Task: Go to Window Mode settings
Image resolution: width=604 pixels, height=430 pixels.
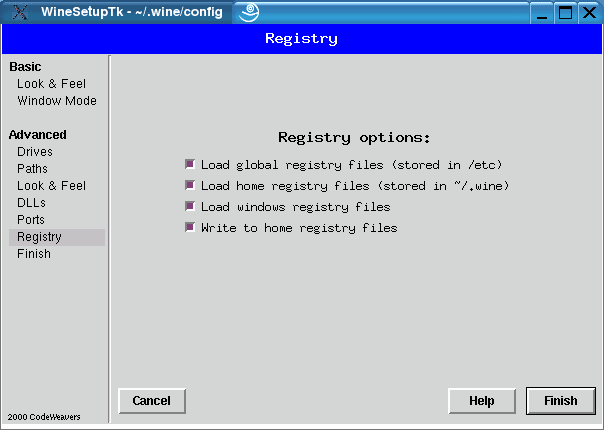Action: [56, 101]
